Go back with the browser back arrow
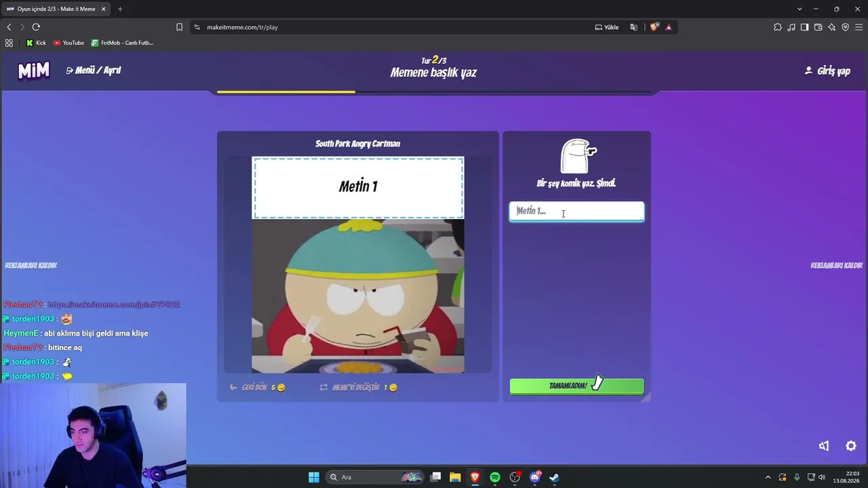This screenshot has width=868, height=488. [x=9, y=27]
